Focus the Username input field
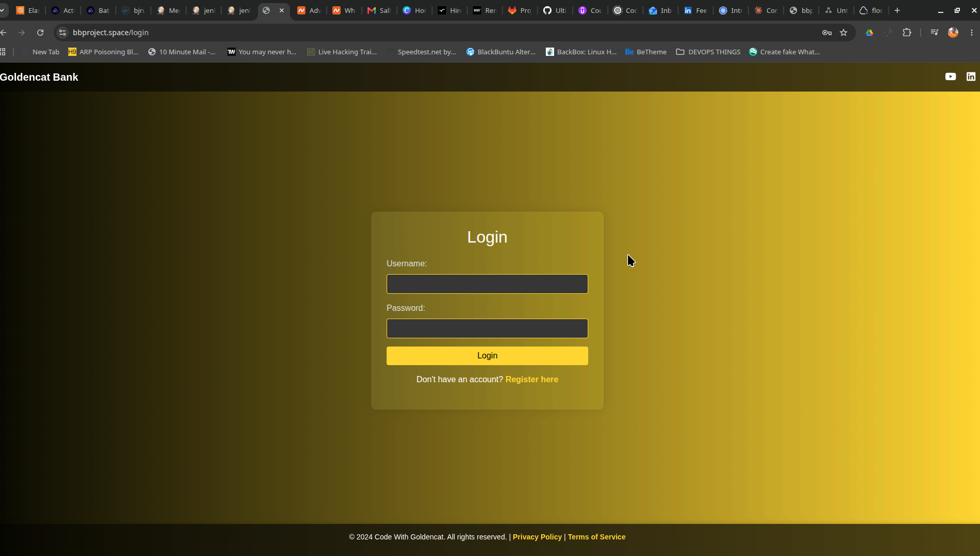 click(x=487, y=284)
